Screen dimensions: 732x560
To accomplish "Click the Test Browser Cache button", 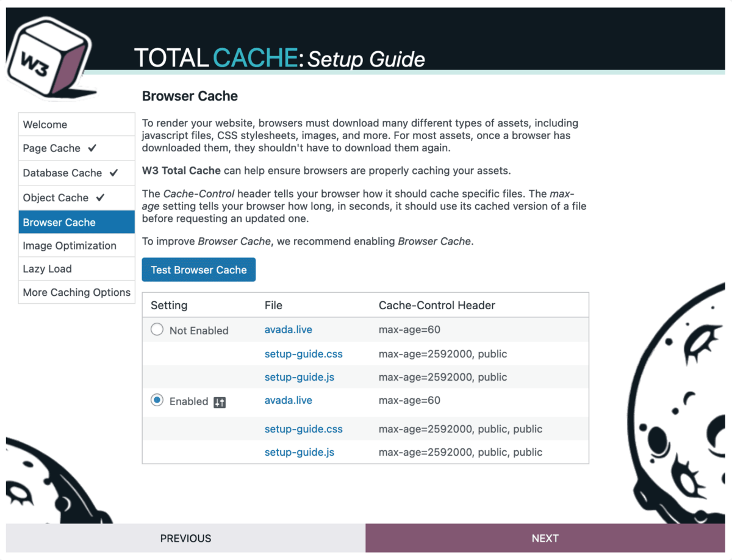I will (x=198, y=269).
